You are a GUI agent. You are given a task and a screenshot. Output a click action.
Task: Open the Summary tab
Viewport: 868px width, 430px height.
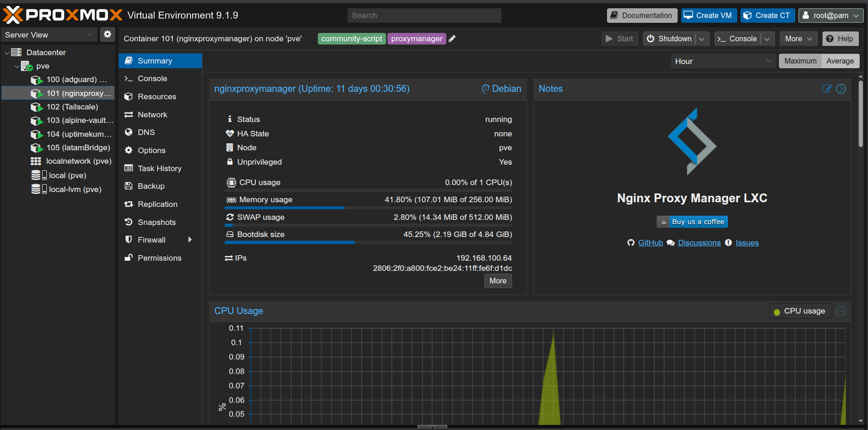click(160, 61)
